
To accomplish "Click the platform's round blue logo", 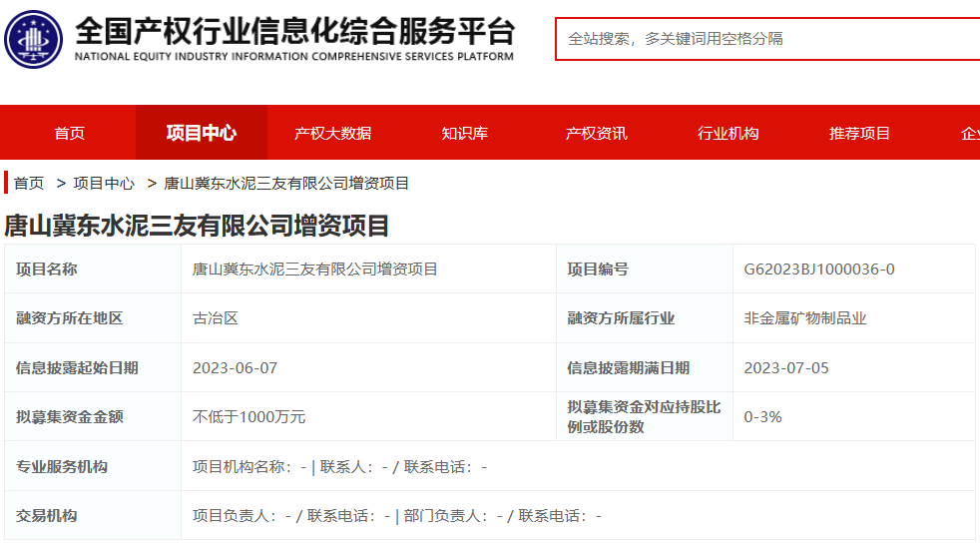I will (33, 39).
